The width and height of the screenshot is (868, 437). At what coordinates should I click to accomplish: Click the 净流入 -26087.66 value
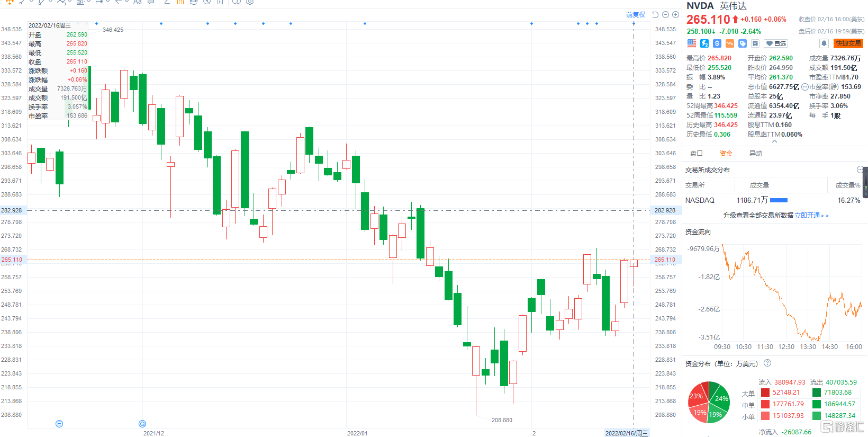click(785, 432)
